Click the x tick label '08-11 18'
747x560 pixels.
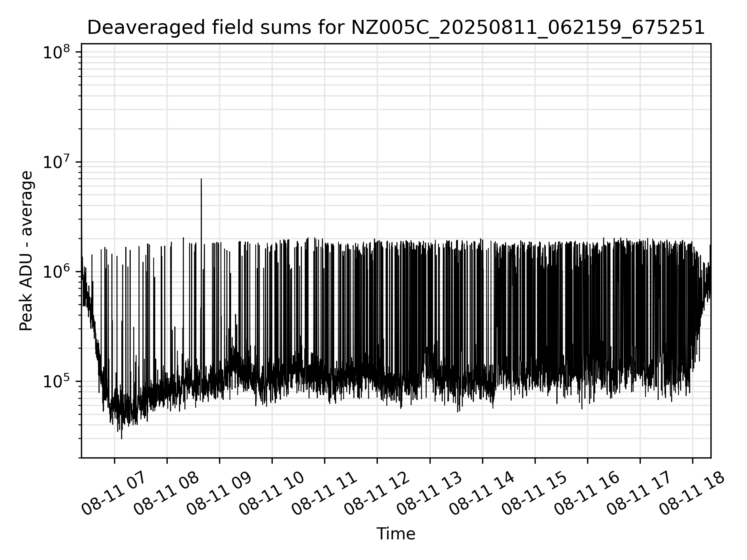pos(692,493)
